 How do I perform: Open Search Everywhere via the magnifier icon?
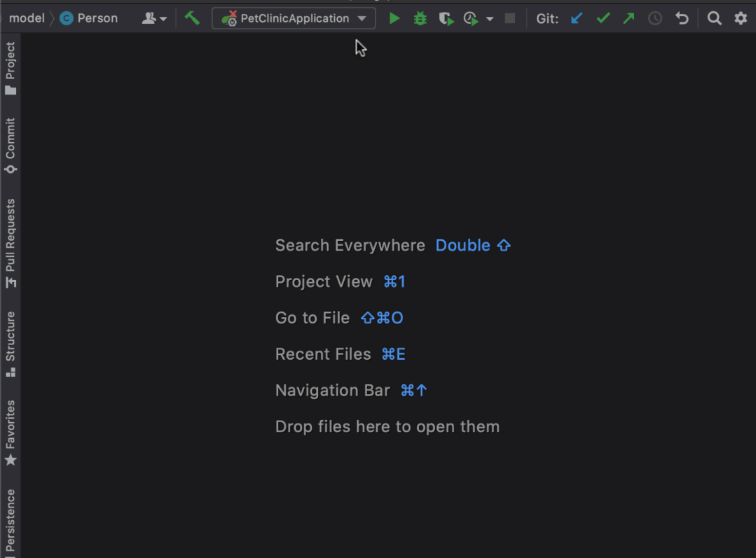(714, 18)
